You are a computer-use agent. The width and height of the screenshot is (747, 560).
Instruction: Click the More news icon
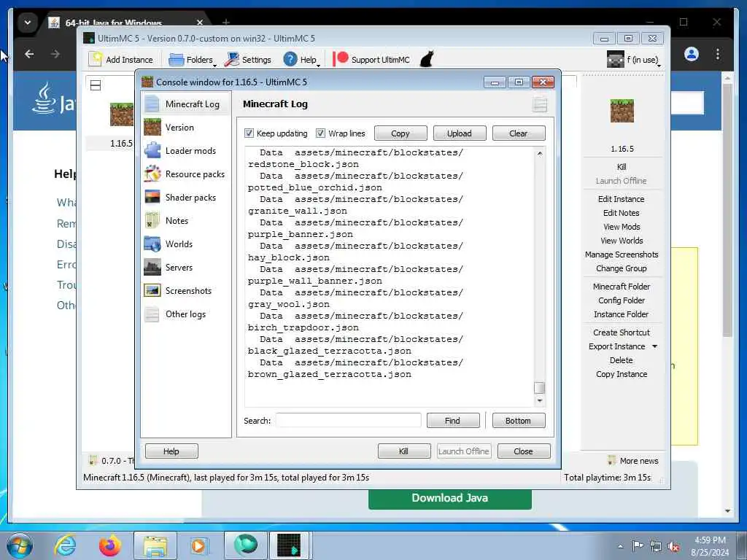(612, 460)
